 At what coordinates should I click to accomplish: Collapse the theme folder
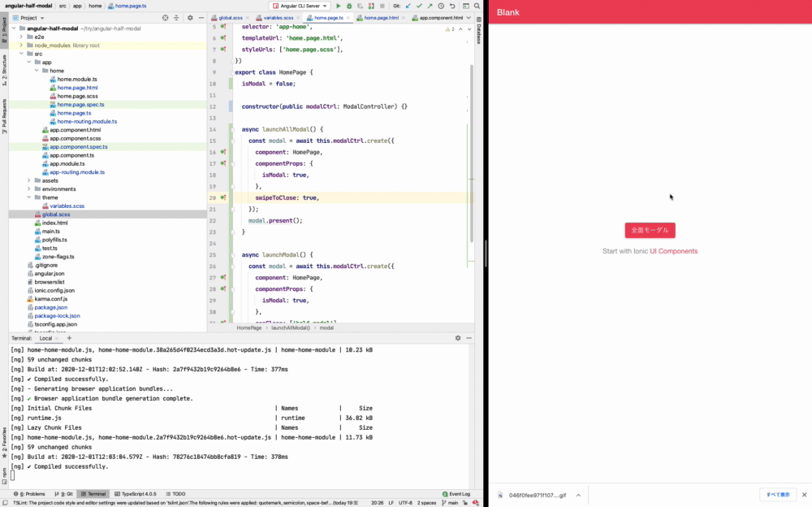point(29,197)
